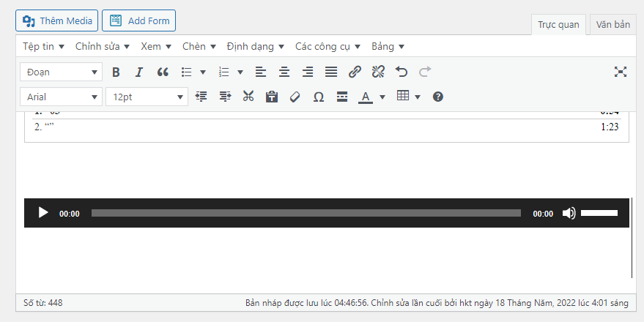This screenshot has height=322, width=644.
Task: Play the embedded audio track
Action: (43, 213)
